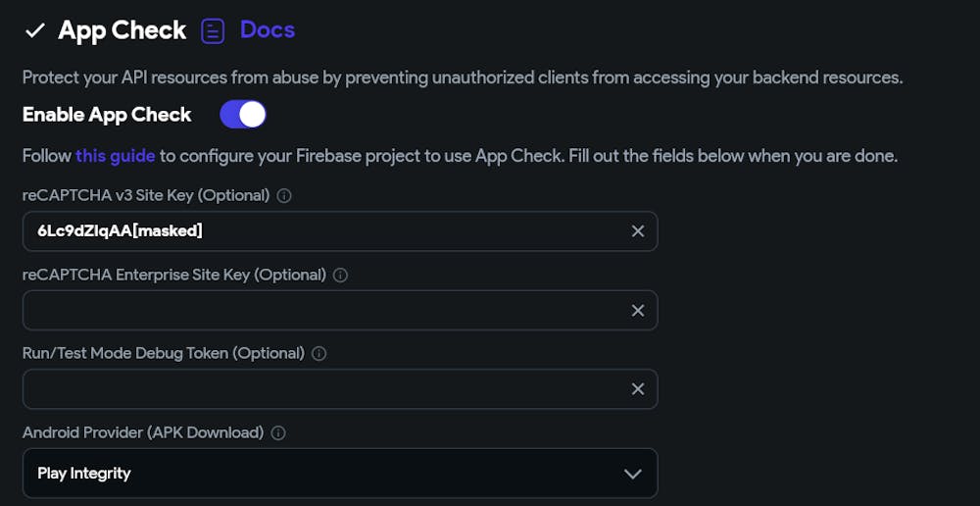Click the Android Provider (APK Download) label

143,432
